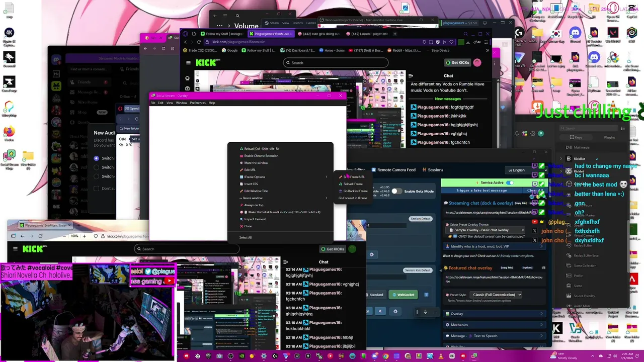
Task: Open the Remote Camera Feed tab
Action: coord(393,170)
